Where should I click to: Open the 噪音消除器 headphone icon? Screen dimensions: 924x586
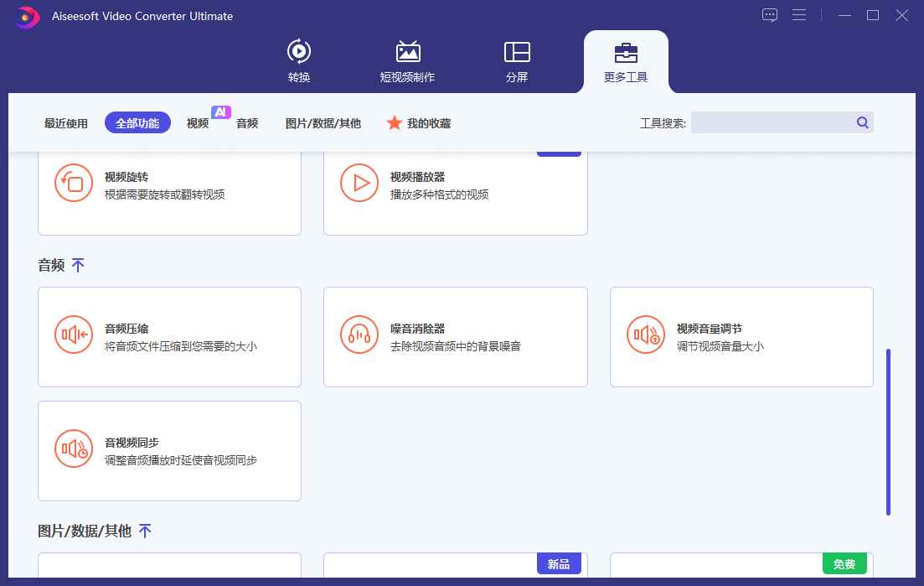click(x=359, y=335)
